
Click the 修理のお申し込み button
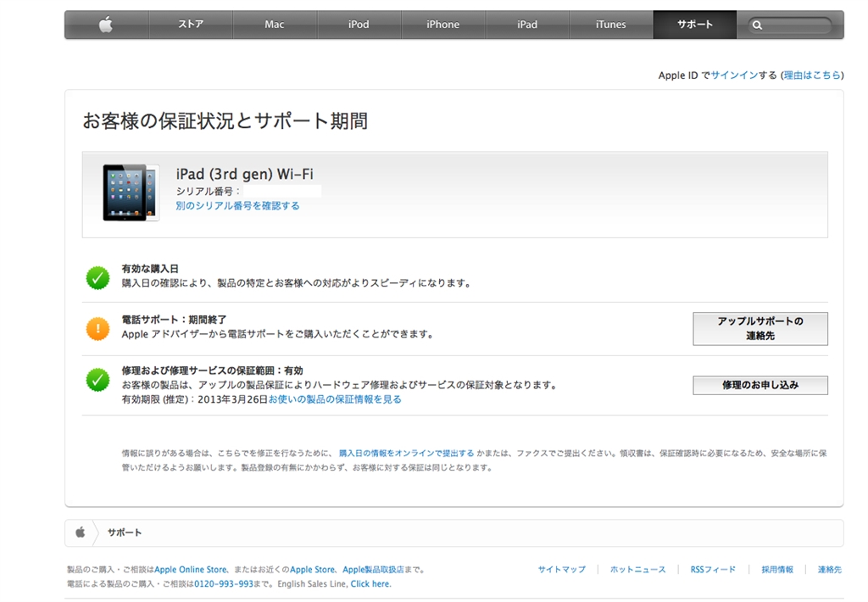pos(760,385)
